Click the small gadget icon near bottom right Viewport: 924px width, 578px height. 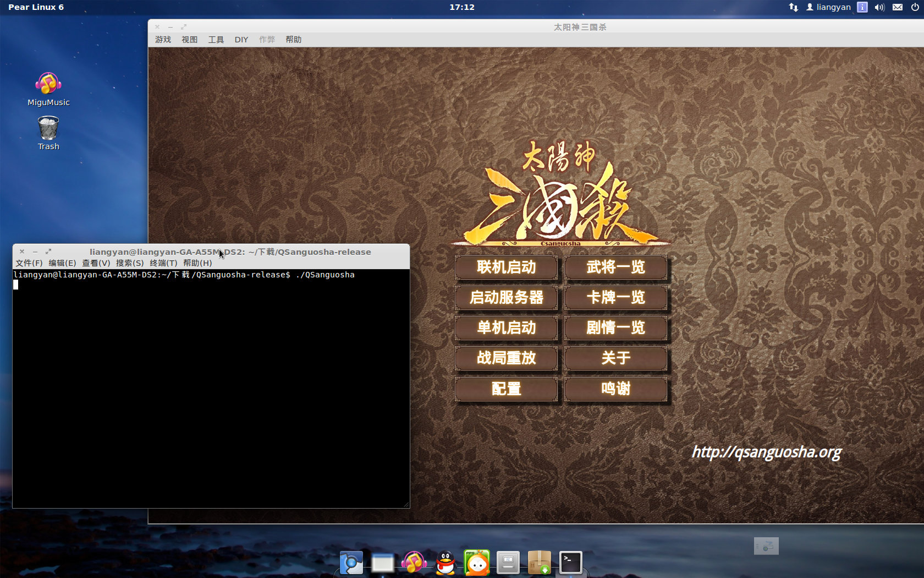(766, 546)
